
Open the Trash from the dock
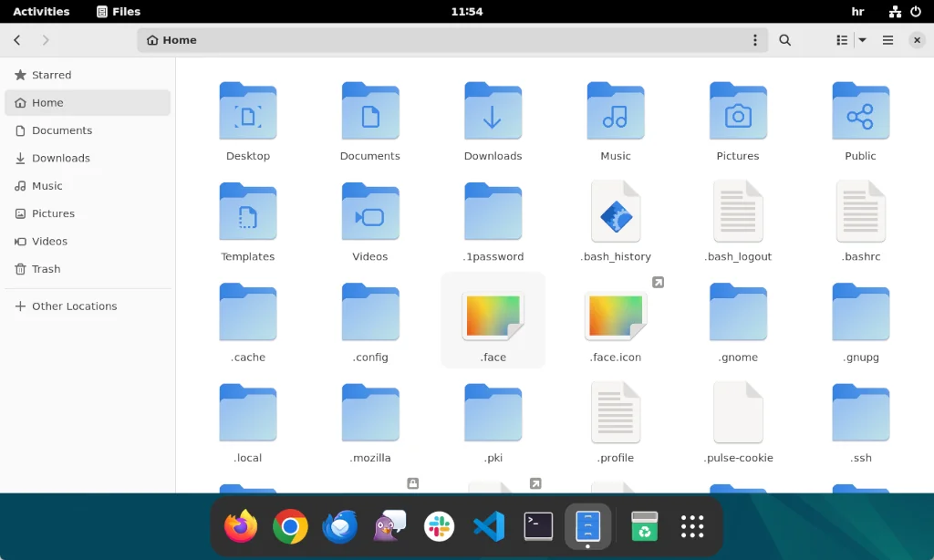pyautogui.click(x=644, y=526)
